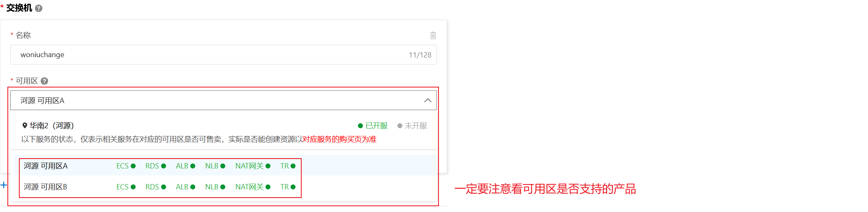Click the TR green dot in 可用区B row

pyautogui.click(x=293, y=187)
